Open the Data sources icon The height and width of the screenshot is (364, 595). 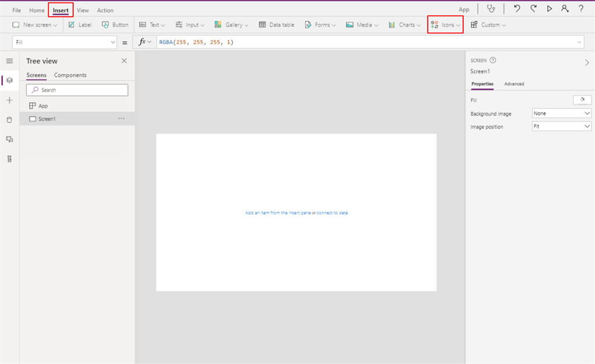tap(9, 120)
